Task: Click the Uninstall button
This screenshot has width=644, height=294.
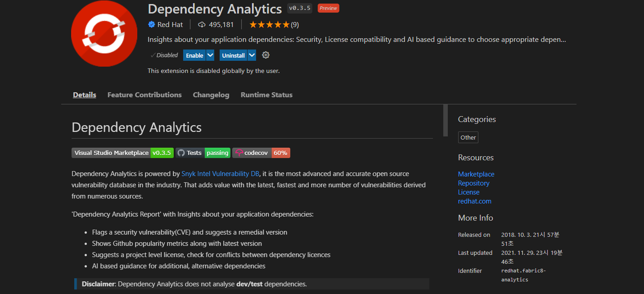Action: (233, 55)
